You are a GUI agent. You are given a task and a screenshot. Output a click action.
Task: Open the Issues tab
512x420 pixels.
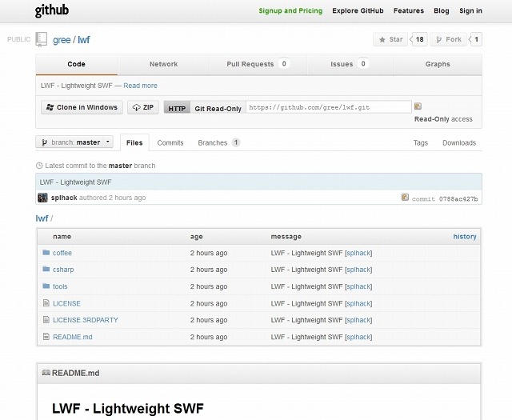350,64
